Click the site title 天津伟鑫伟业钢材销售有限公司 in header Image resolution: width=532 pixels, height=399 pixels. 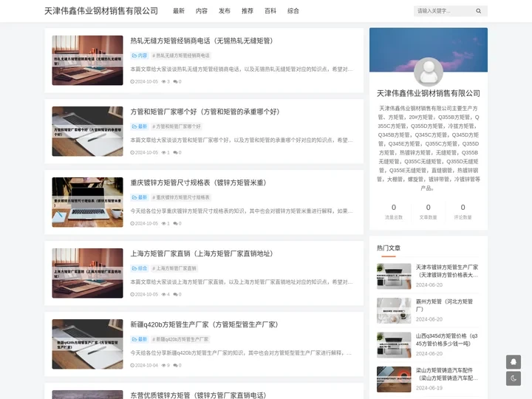[101, 11]
